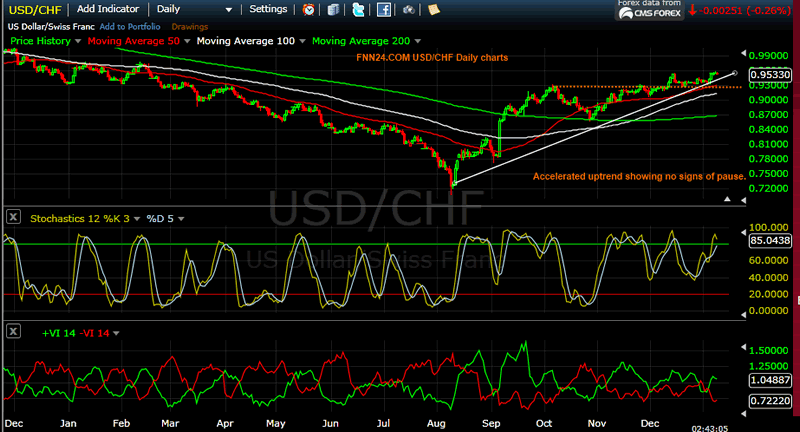
Task: Click the trendline end handle circle
Action: pos(735,73)
